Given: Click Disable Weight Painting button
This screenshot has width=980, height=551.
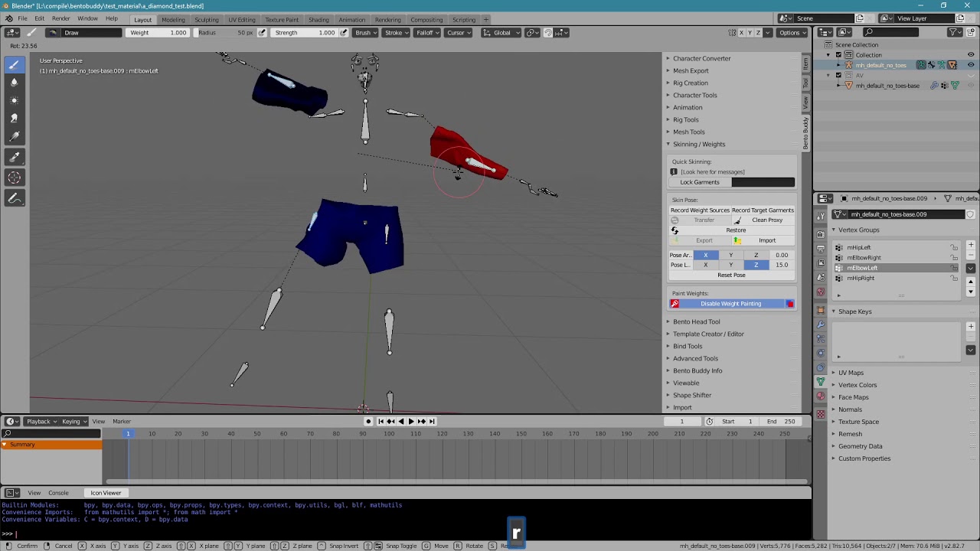Looking at the screenshot, I should 731,304.
